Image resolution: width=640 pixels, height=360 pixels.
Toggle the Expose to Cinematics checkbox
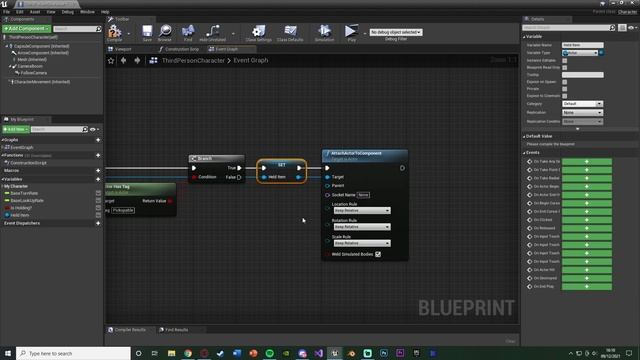click(x=564, y=96)
